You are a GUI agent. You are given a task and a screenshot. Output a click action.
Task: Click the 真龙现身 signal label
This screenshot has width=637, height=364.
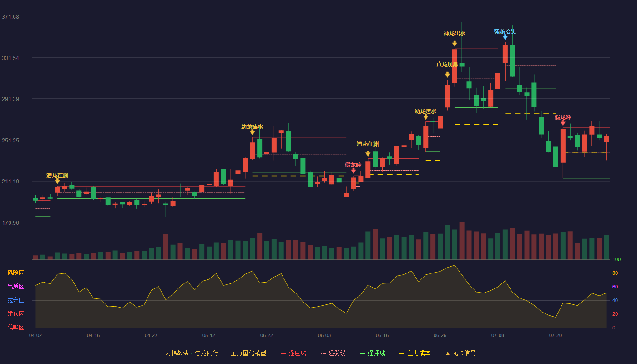(x=447, y=65)
